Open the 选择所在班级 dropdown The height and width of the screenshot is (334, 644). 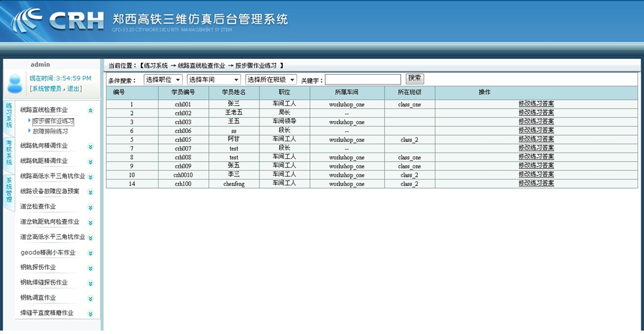[x=271, y=80]
